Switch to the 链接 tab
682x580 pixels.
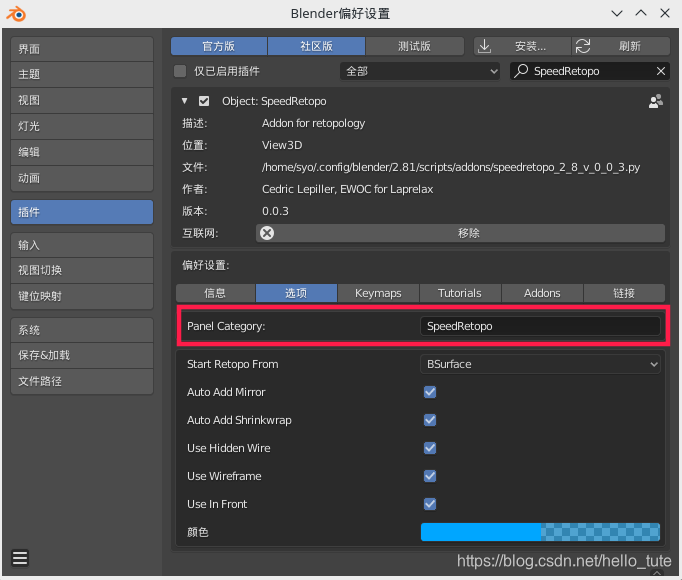coord(624,293)
